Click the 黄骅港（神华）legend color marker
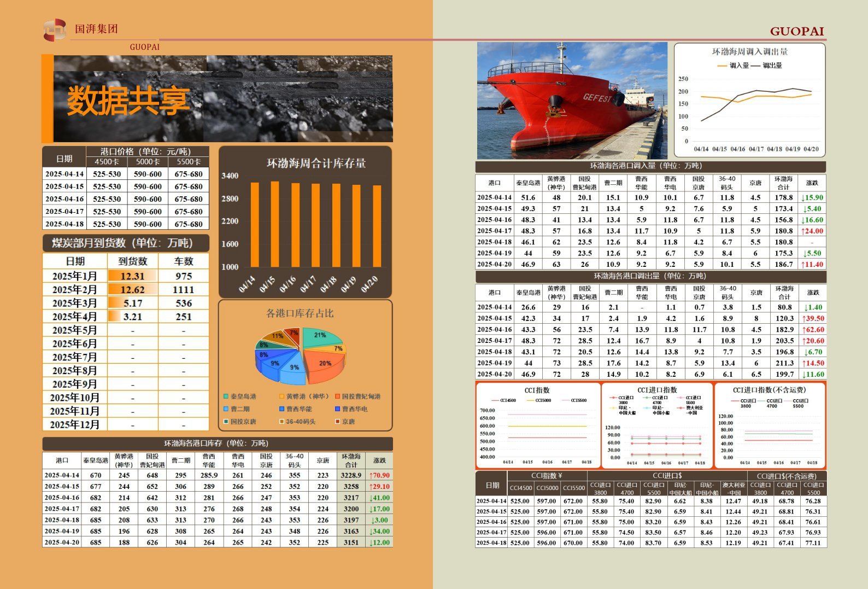The width and height of the screenshot is (868, 589). [282, 396]
